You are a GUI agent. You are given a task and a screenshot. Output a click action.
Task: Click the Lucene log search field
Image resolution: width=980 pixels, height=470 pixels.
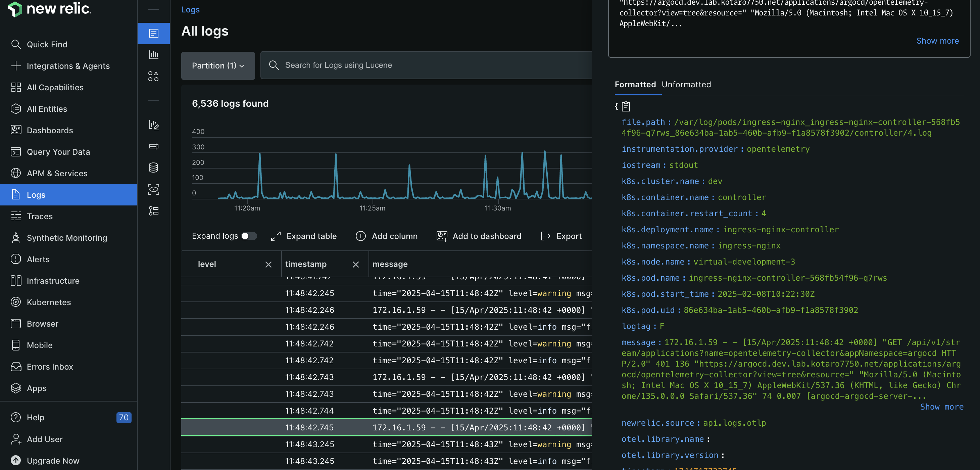[426, 65]
